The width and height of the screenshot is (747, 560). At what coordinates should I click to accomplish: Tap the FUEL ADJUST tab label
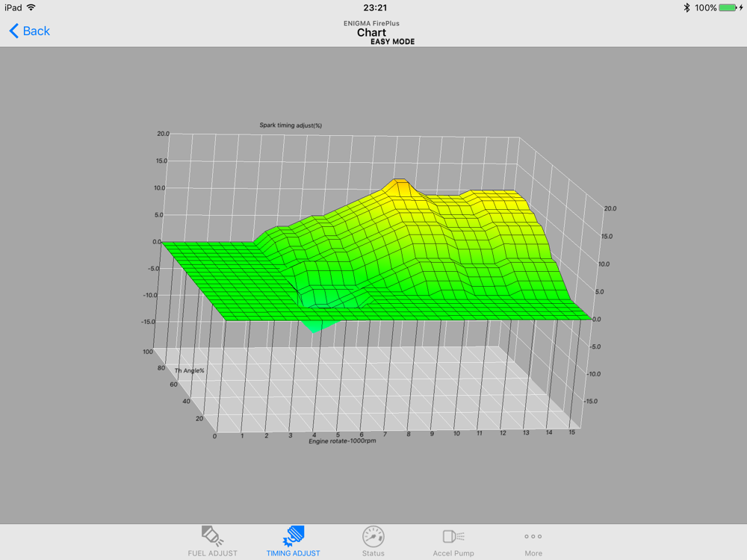tap(212, 553)
